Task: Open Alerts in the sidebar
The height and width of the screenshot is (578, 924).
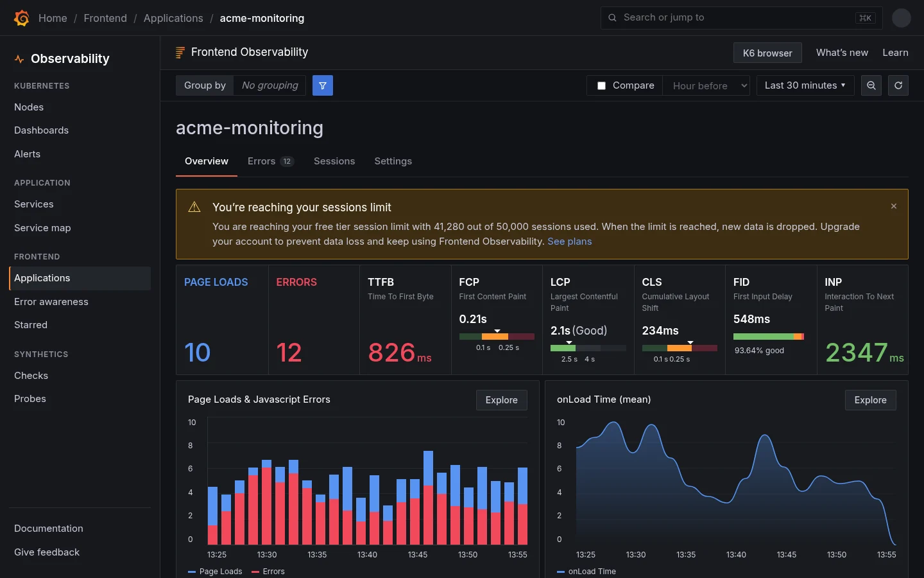Action: [x=80, y=154]
